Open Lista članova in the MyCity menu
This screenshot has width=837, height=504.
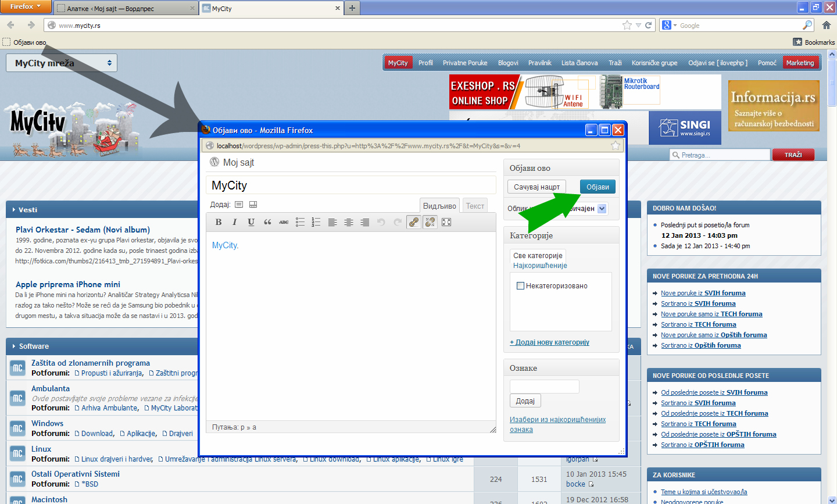point(580,63)
